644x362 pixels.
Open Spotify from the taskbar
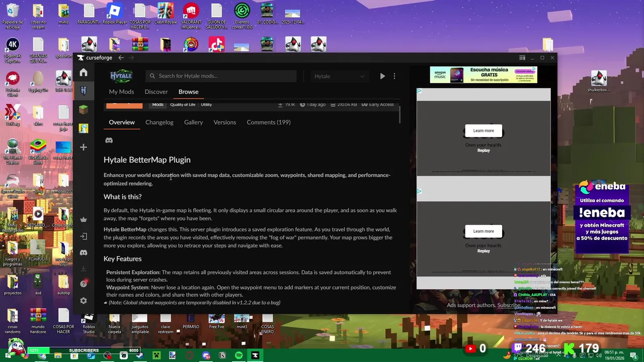tap(238, 355)
